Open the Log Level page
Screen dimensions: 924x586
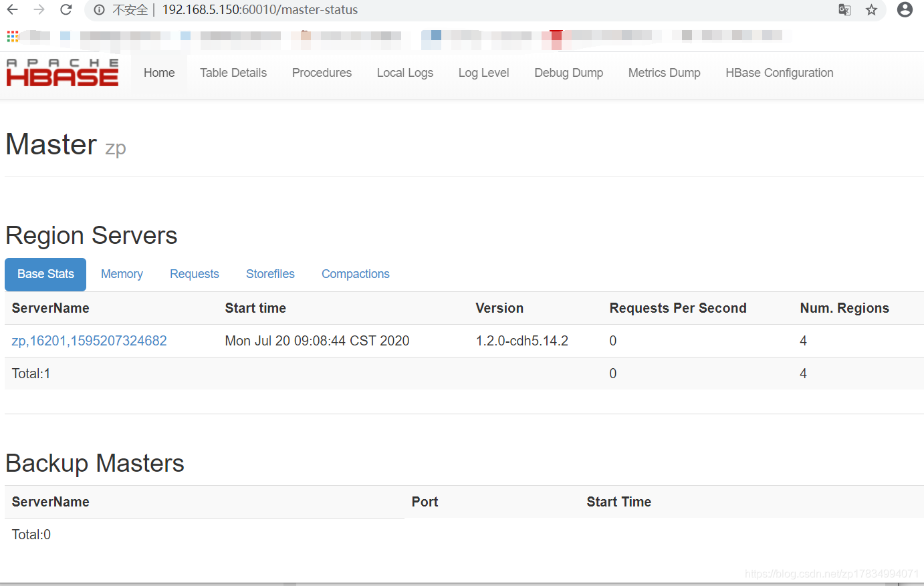click(x=484, y=73)
